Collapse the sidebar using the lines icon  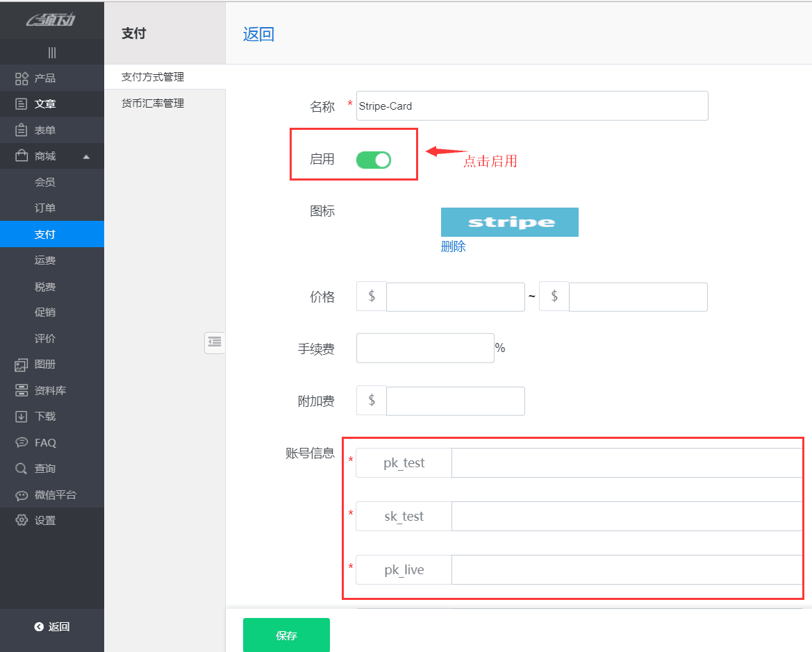(52, 52)
